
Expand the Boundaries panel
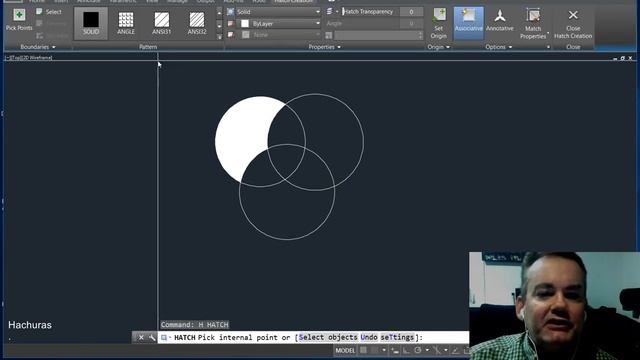tap(38, 47)
